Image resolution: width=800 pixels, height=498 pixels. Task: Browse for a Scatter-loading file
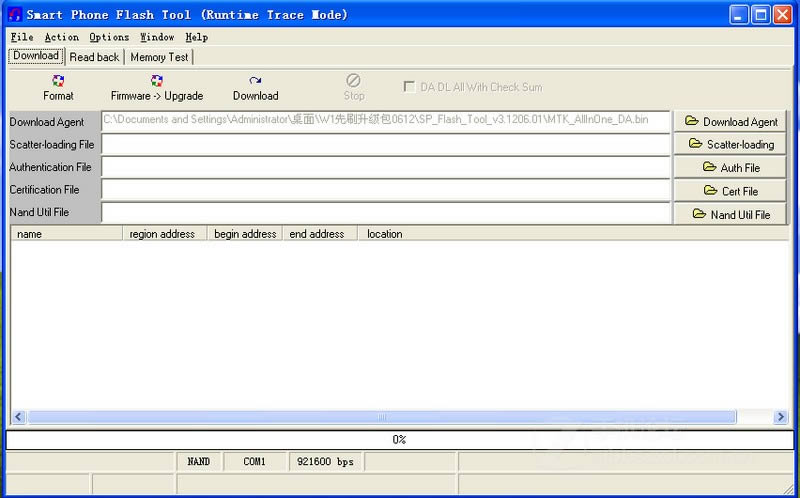point(730,144)
